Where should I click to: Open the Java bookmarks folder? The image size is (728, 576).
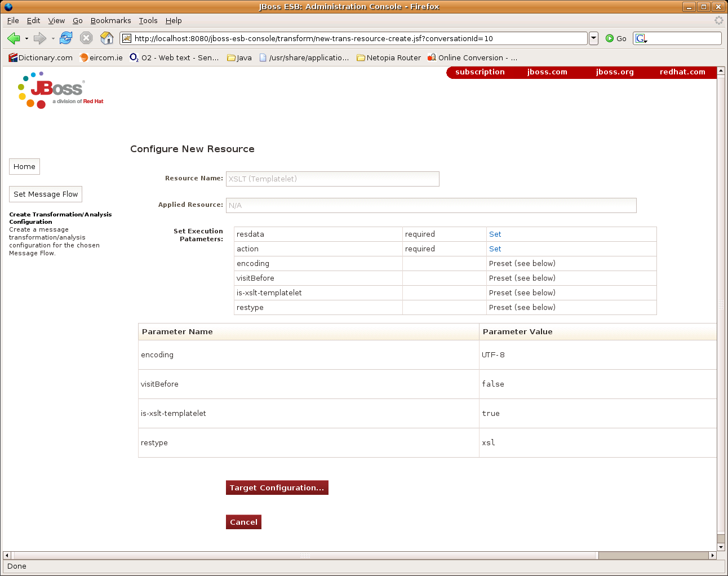click(239, 57)
